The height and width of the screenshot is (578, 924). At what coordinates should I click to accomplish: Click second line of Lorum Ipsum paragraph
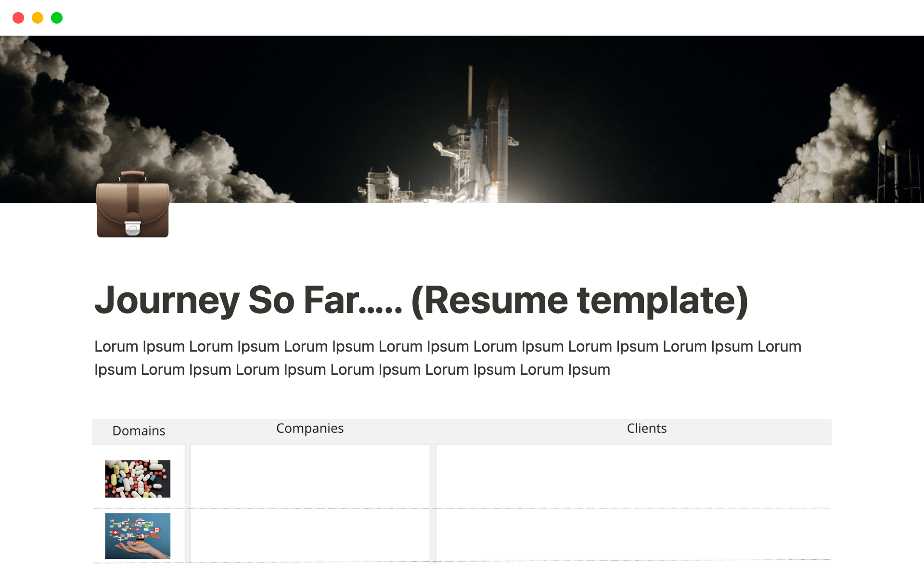pos(352,369)
